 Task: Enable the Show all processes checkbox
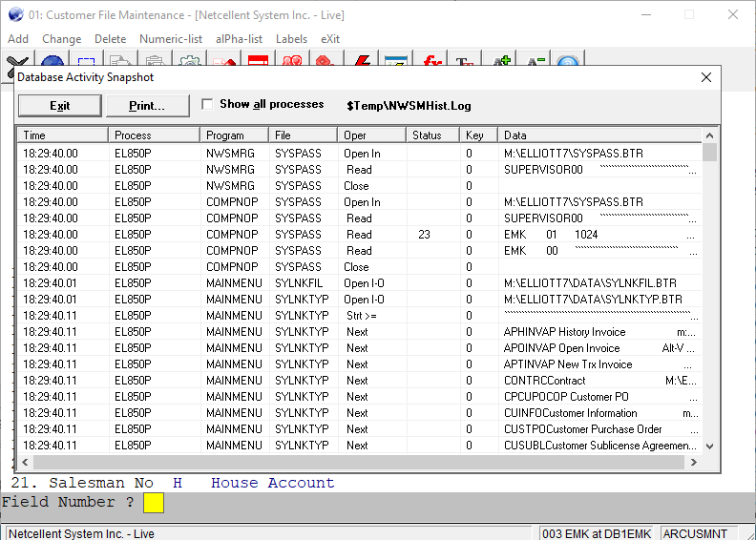click(207, 104)
